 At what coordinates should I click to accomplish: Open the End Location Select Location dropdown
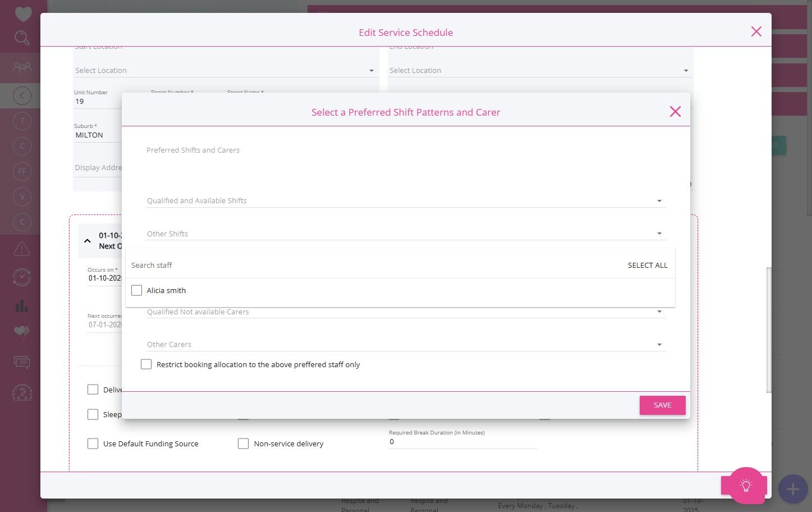pos(539,70)
